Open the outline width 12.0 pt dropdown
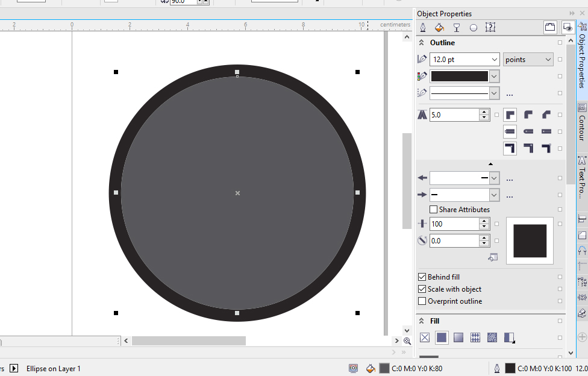This screenshot has height=376, width=588. pyautogui.click(x=494, y=59)
